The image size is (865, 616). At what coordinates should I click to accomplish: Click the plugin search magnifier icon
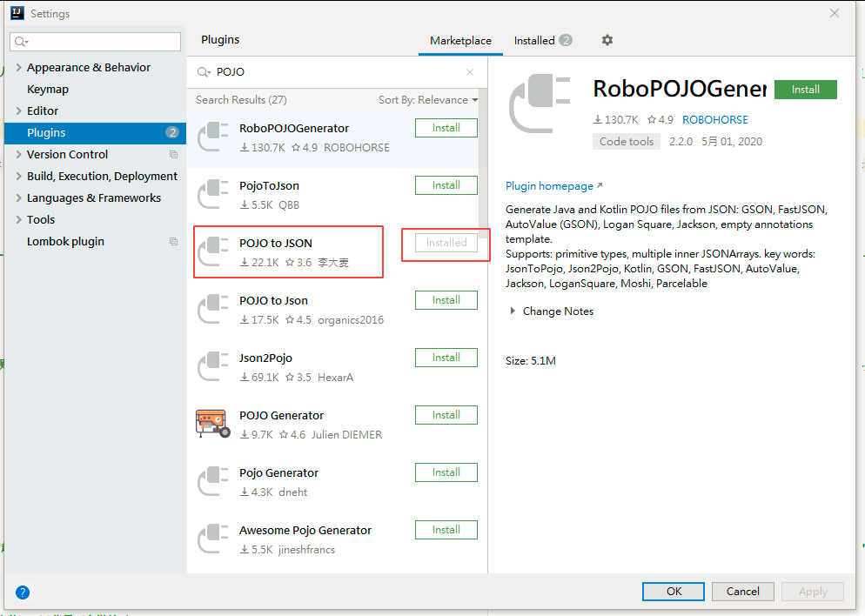204,72
